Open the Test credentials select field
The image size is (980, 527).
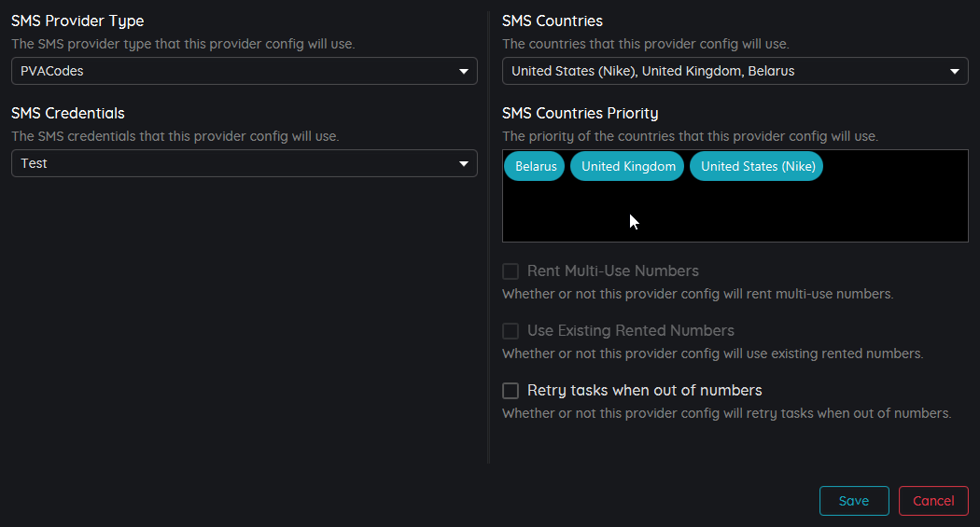233,164
